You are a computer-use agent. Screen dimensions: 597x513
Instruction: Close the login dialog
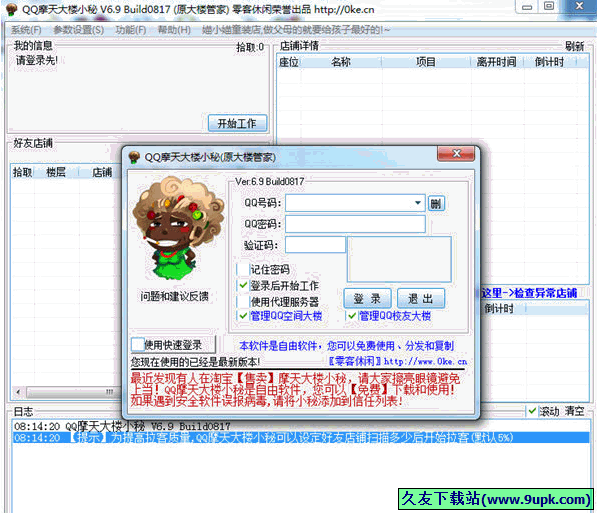[x=456, y=153]
